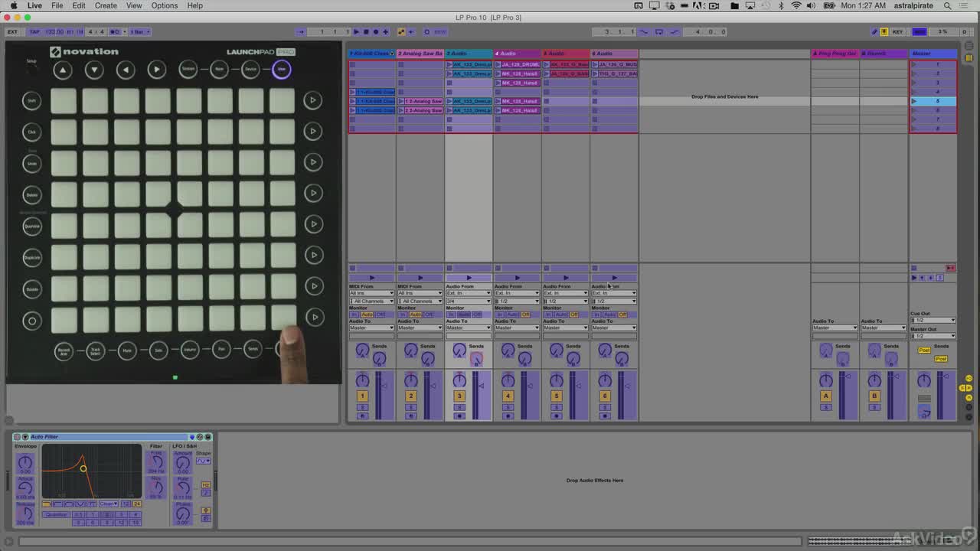980x551 pixels.
Task: Open track 1 MIDI From dropdown
Action: 371,293
